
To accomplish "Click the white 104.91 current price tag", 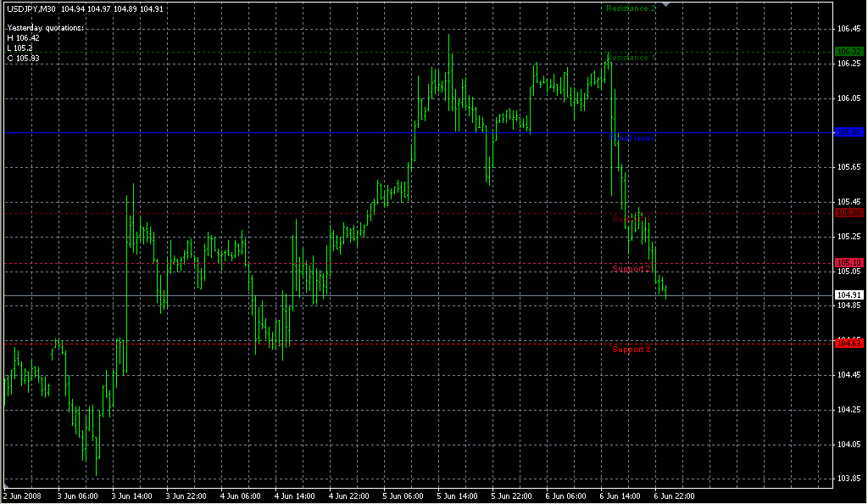I will pos(849,295).
